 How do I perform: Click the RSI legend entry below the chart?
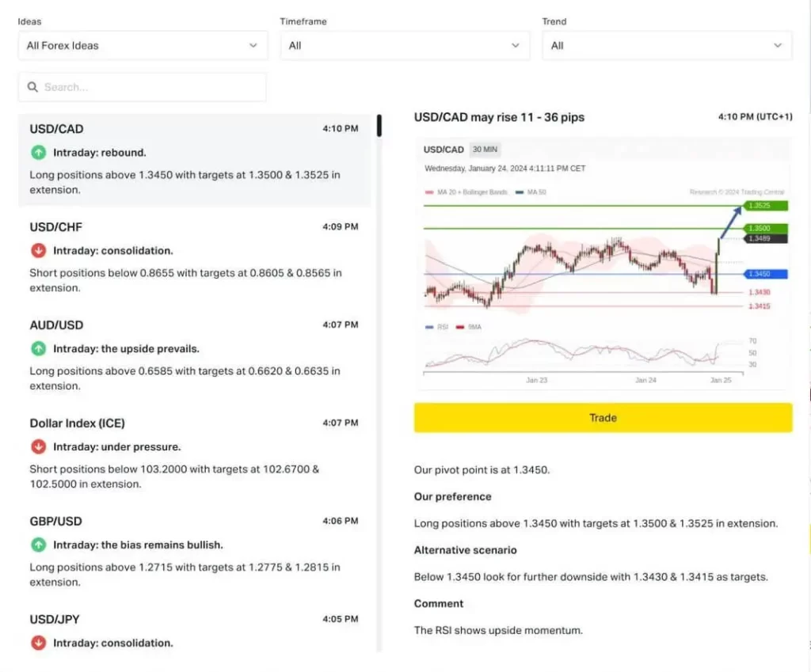click(x=440, y=326)
